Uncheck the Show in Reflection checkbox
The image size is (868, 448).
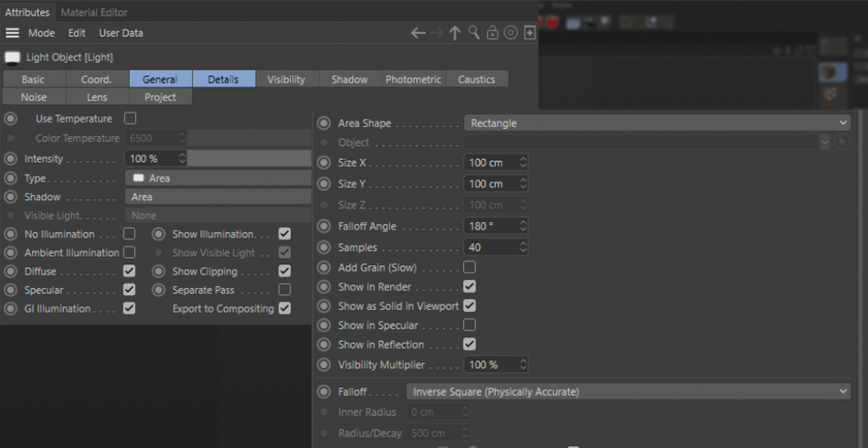[470, 345]
